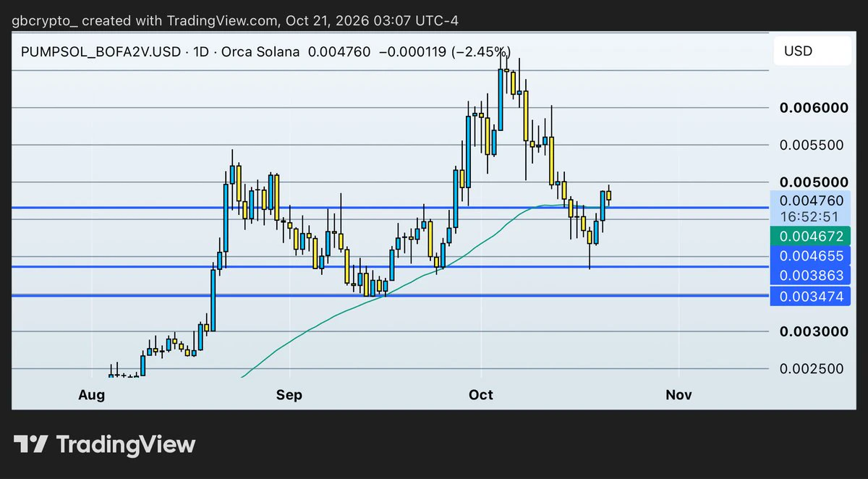Click the Aug label on time axis
The height and width of the screenshot is (479, 868).
(x=91, y=394)
